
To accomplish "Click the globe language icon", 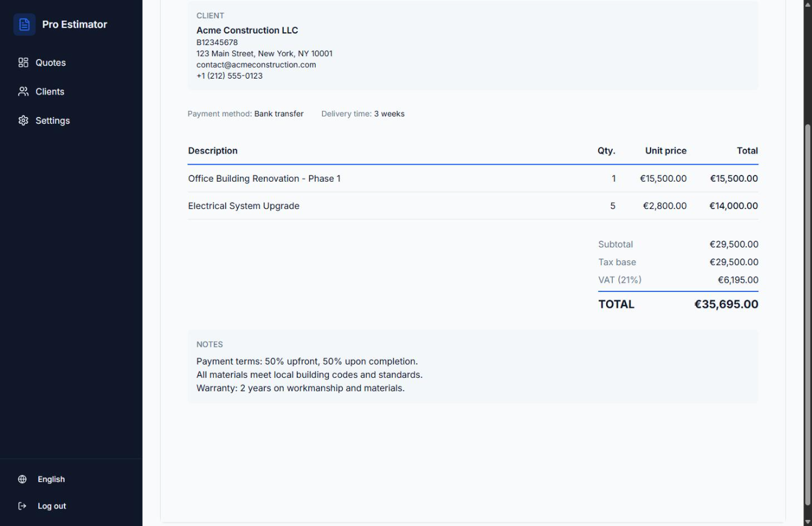I will [23, 478].
